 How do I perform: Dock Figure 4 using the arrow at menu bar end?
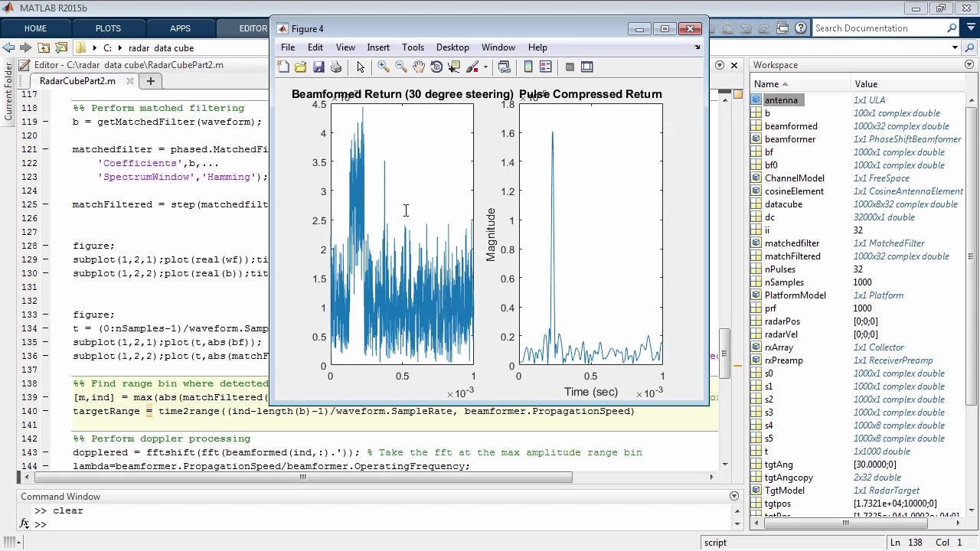pos(697,47)
